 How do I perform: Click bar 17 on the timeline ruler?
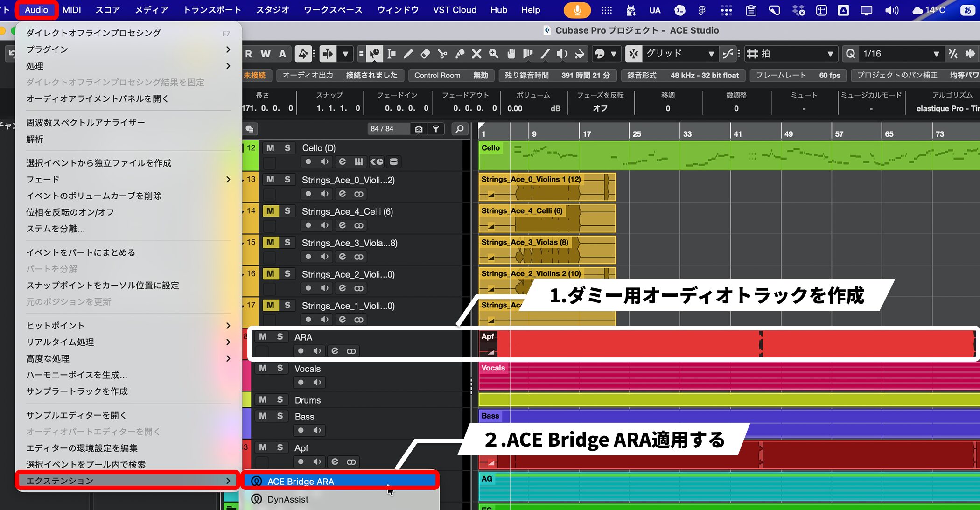[x=587, y=133]
